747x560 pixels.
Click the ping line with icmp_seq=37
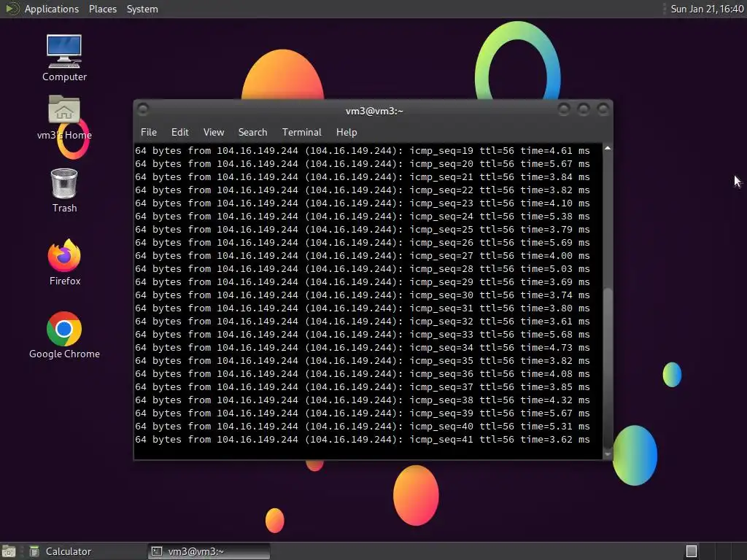[x=362, y=387]
